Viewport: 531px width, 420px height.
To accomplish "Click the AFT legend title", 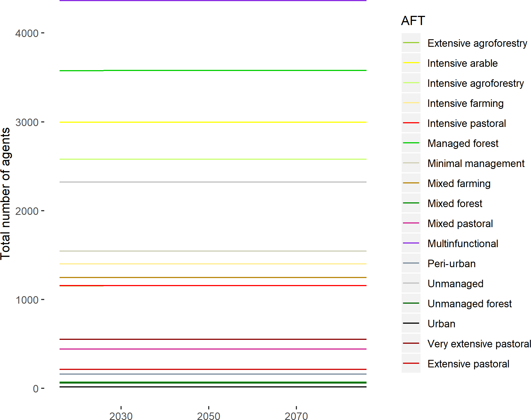I will [x=413, y=21].
